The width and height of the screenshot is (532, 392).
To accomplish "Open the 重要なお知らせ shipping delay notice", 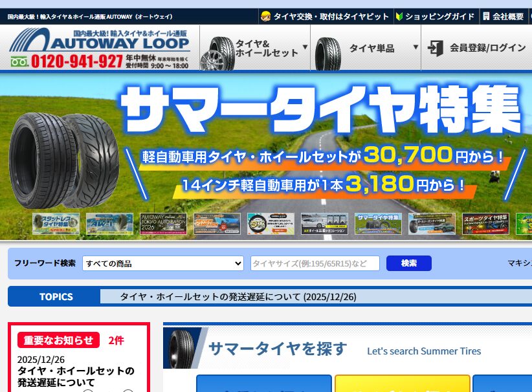I will click(76, 376).
